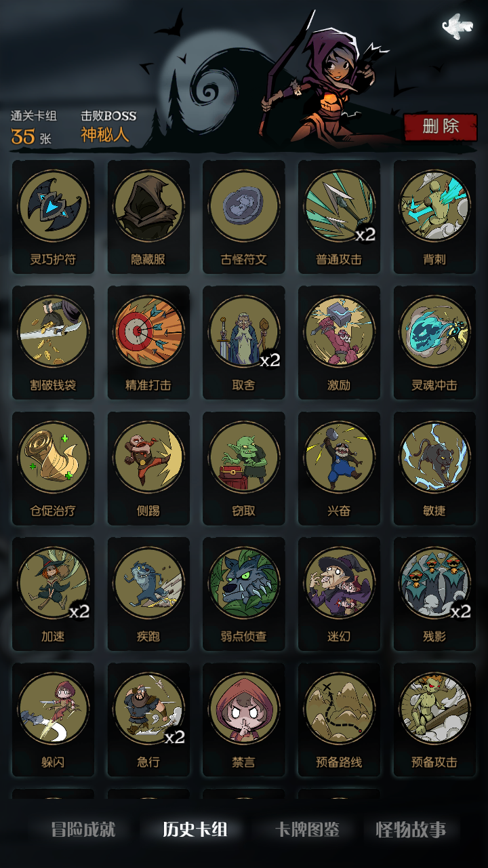The image size is (488, 868).
Task: Switch to the 冒险成就 tab
Action: pos(83,829)
